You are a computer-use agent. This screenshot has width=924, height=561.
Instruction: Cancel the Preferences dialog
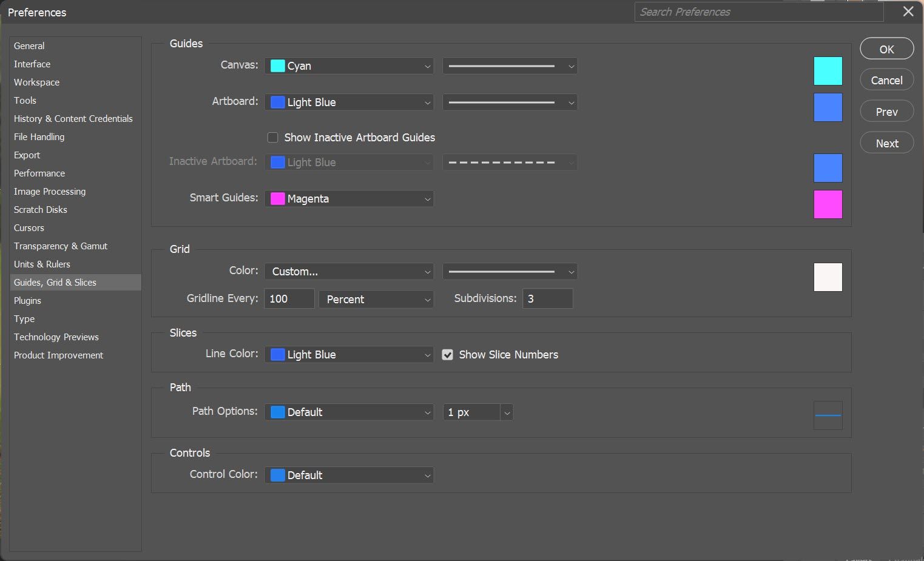click(x=886, y=79)
